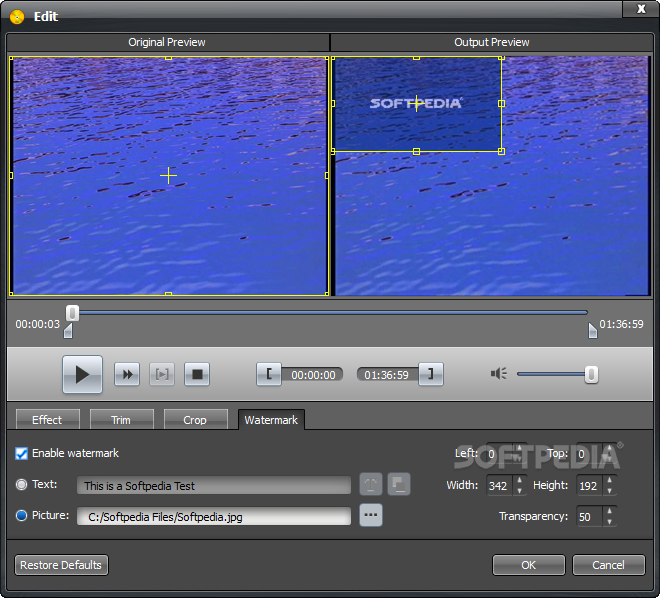Click Restore Defaults button
This screenshot has height=598, width=660.
[x=61, y=565]
